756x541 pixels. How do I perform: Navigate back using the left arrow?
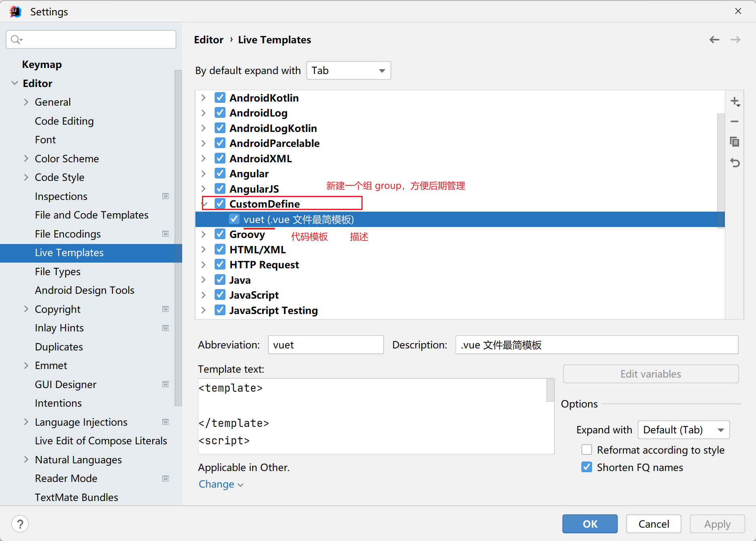[x=714, y=40]
